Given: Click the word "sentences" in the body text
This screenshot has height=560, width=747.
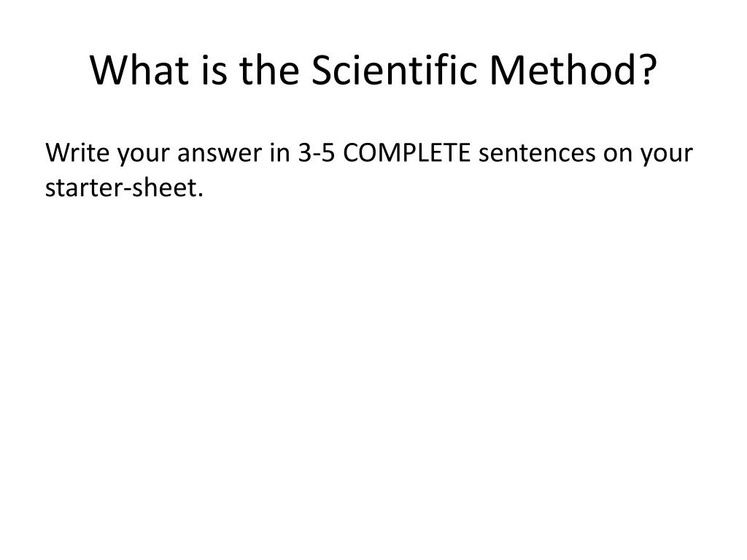Looking at the screenshot, I should coord(538,154).
